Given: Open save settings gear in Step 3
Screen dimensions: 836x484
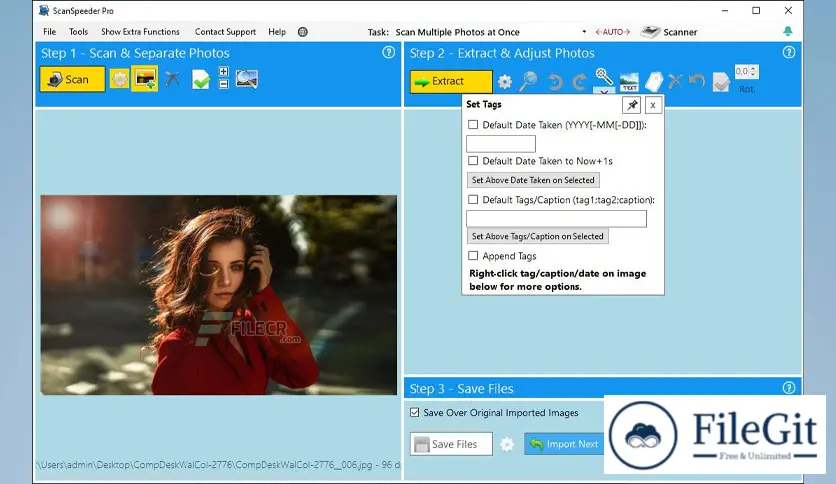Looking at the screenshot, I should (507, 444).
